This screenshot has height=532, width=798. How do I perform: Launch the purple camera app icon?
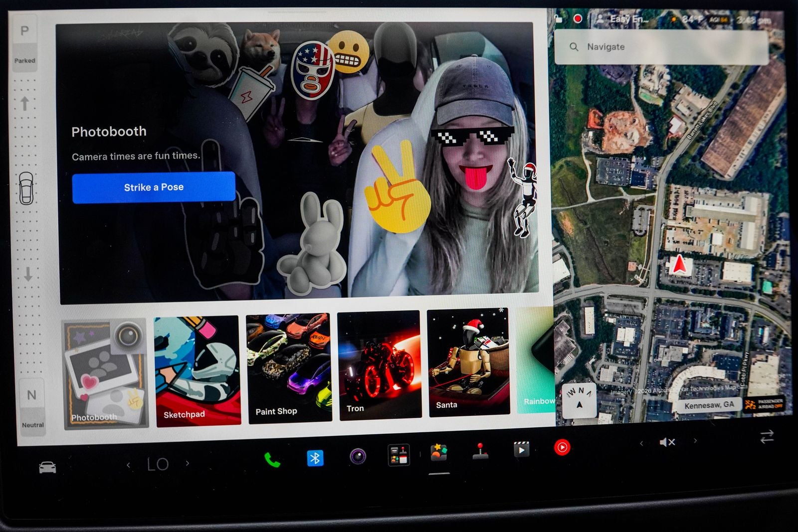pyautogui.click(x=358, y=456)
